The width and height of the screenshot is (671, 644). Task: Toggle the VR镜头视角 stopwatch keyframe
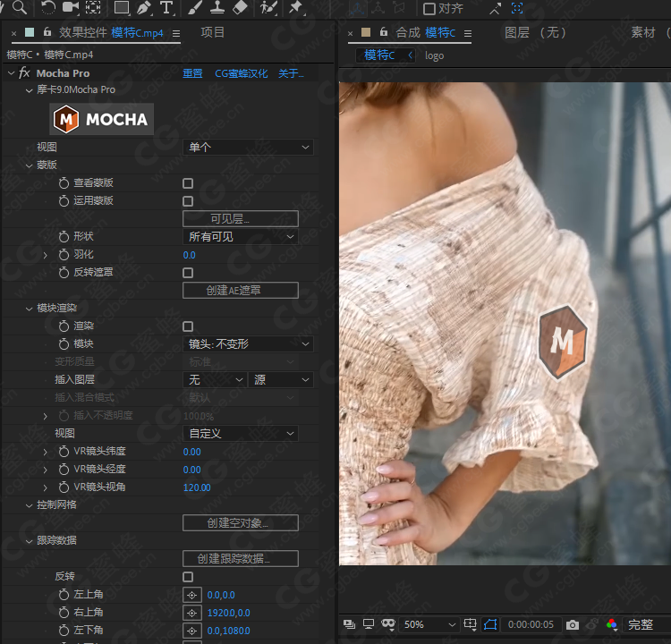point(64,487)
